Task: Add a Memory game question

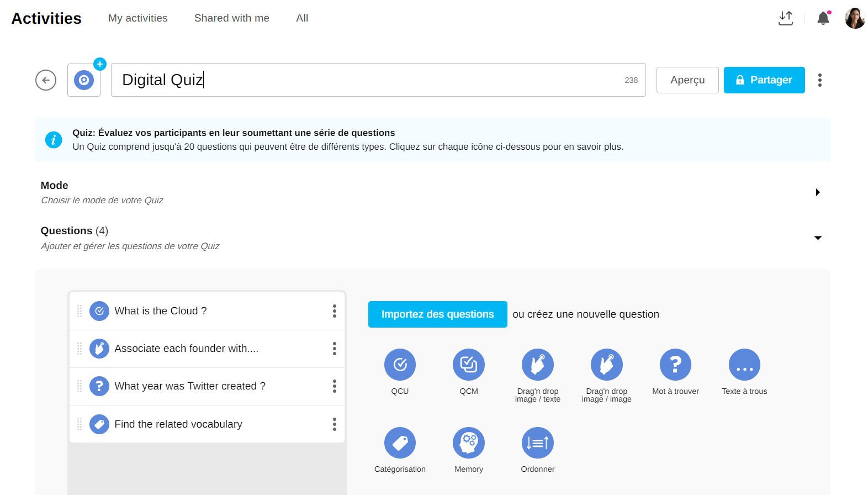Action: (x=469, y=443)
